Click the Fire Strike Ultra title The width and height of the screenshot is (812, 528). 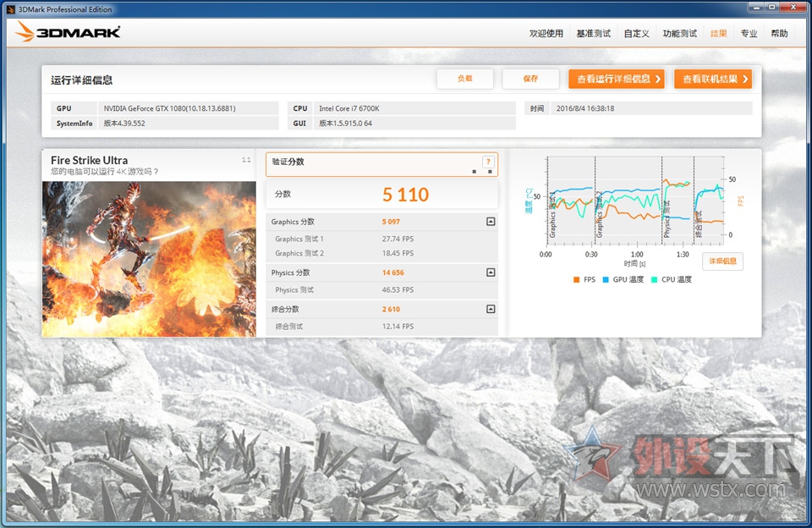pyautogui.click(x=89, y=160)
